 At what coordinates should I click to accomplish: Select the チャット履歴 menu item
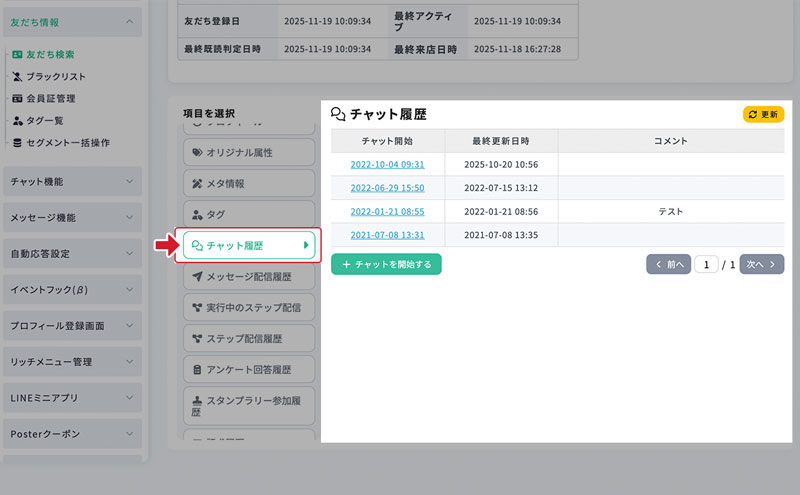[x=248, y=245]
